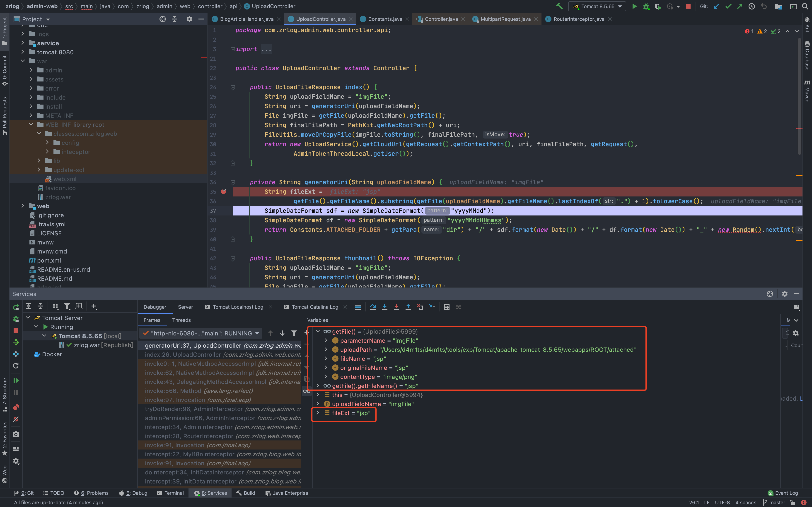
Task: Click the Evaluate Expression calculator icon
Action: (446, 307)
